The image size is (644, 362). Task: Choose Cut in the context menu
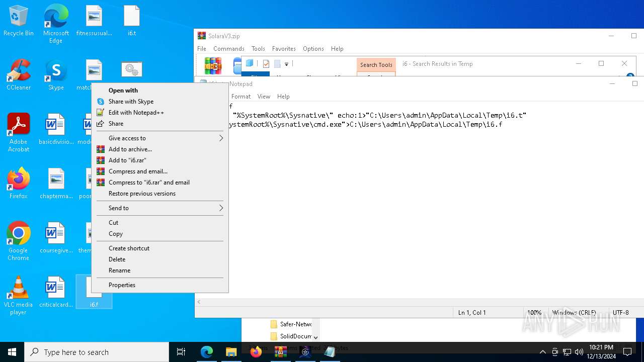click(160, 223)
